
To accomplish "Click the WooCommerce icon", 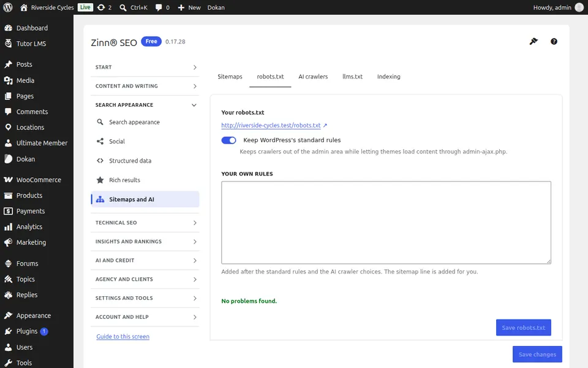I will (x=8, y=180).
